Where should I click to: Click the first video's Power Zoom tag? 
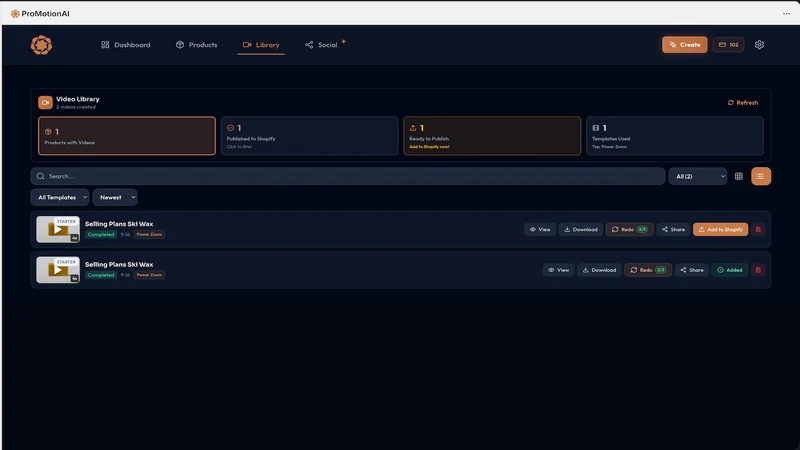coord(149,235)
